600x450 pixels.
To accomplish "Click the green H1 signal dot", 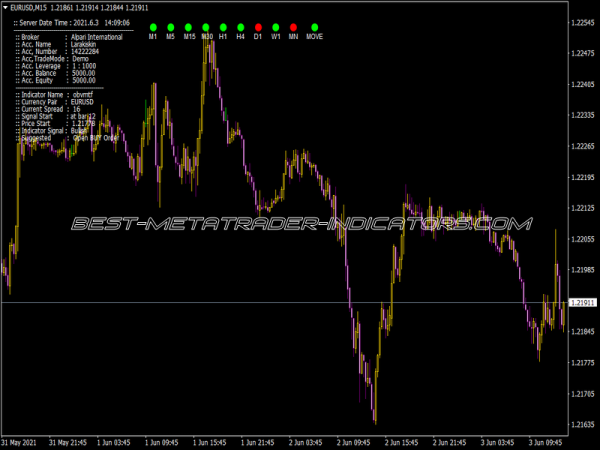I will click(x=223, y=26).
